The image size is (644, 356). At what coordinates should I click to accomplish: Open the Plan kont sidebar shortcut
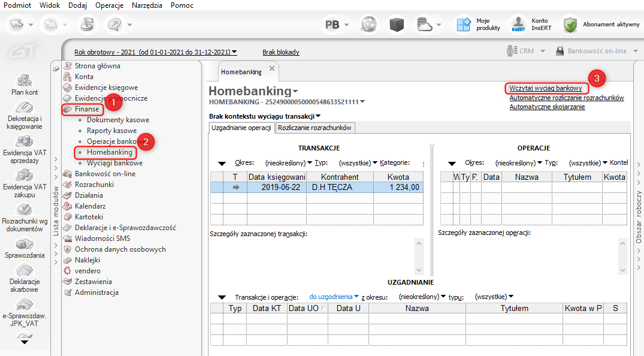point(25,85)
